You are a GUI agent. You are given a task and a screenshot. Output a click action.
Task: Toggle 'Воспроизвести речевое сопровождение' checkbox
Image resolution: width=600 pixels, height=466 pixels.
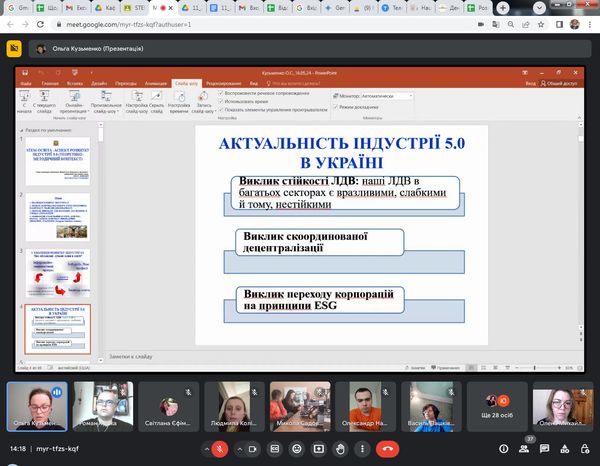click(x=220, y=94)
